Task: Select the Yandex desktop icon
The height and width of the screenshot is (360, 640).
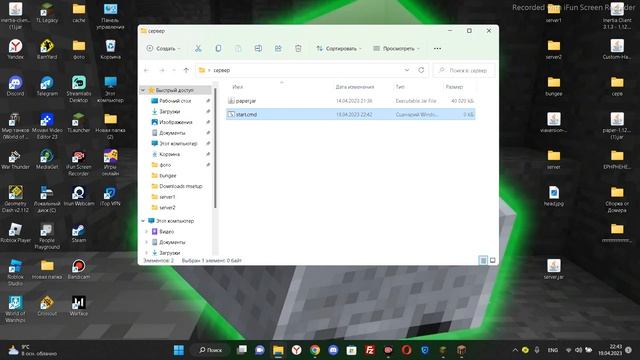Action: [x=16, y=49]
